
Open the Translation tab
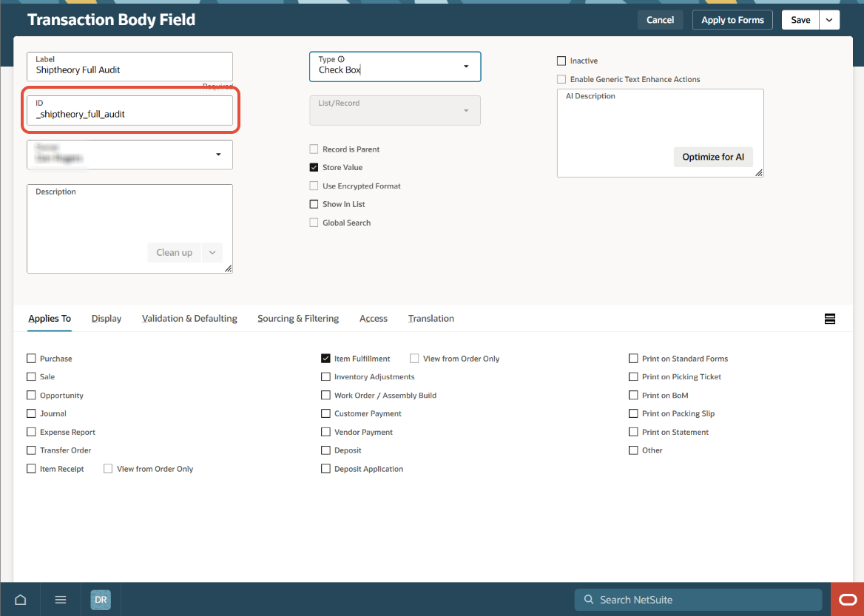click(x=431, y=319)
